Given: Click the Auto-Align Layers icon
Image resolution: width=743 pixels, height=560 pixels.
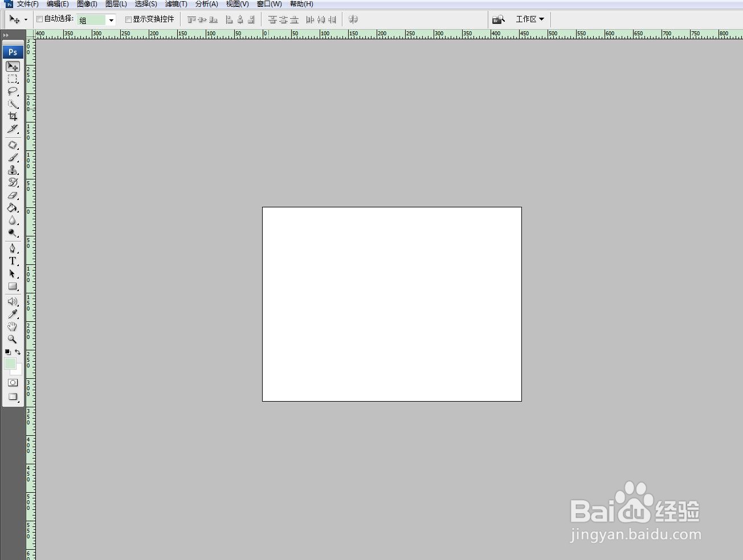Looking at the screenshot, I should (x=353, y=19).
